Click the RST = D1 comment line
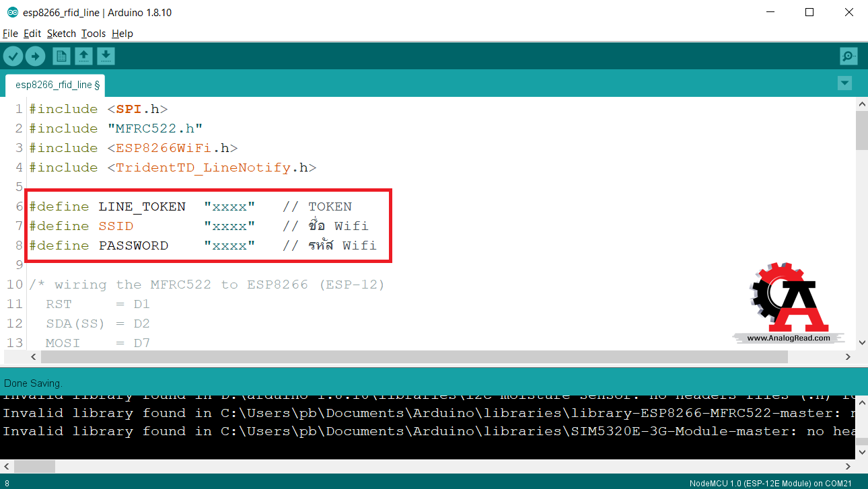The width and height of the screenshot is (868, 489). pyautogui.click(x=98, y=304)
